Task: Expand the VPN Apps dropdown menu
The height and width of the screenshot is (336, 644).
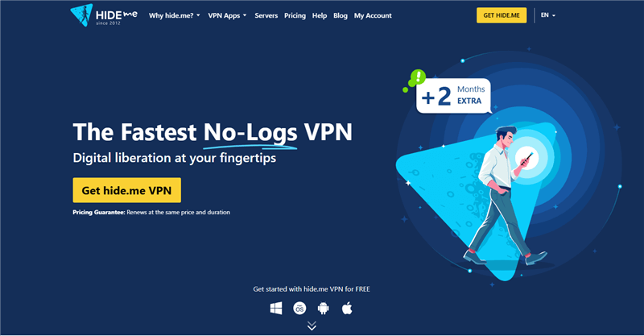Action: (x=227, y=15)
